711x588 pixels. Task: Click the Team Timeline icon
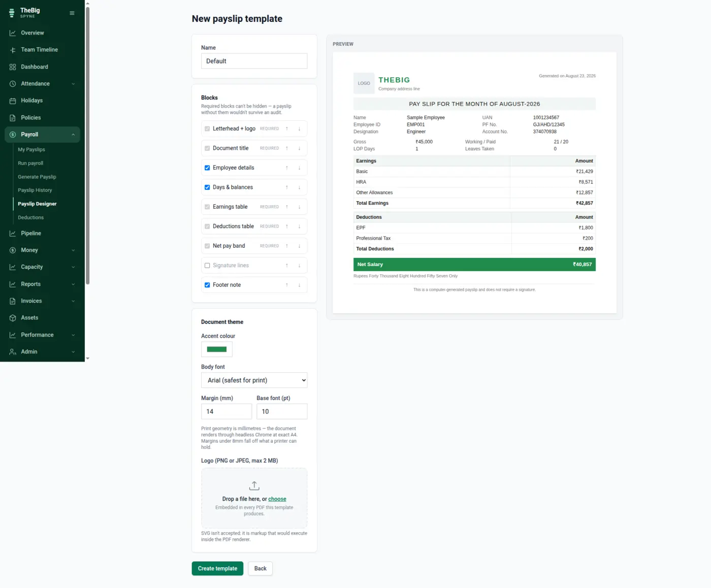point(13,50)
